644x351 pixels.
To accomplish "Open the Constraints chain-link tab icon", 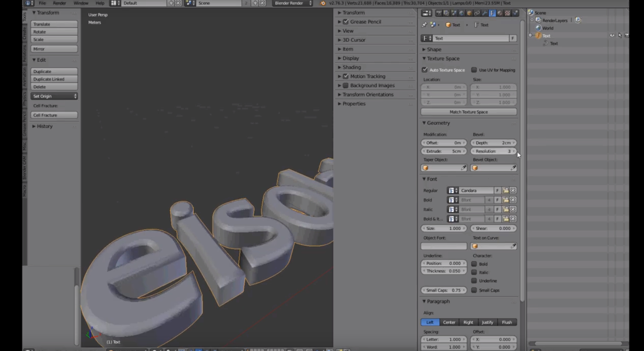I will pos(477,13).
